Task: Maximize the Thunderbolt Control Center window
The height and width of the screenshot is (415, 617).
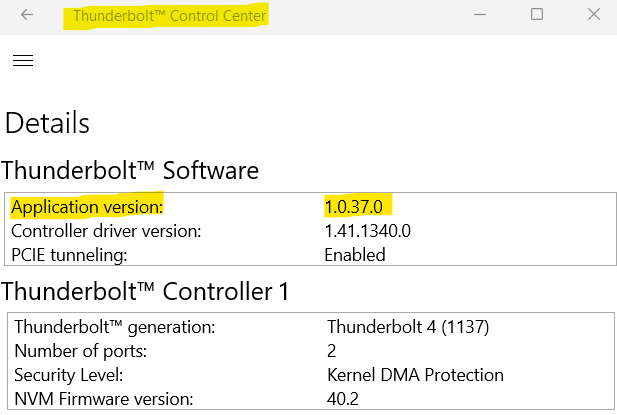Action: click(537, 14)
